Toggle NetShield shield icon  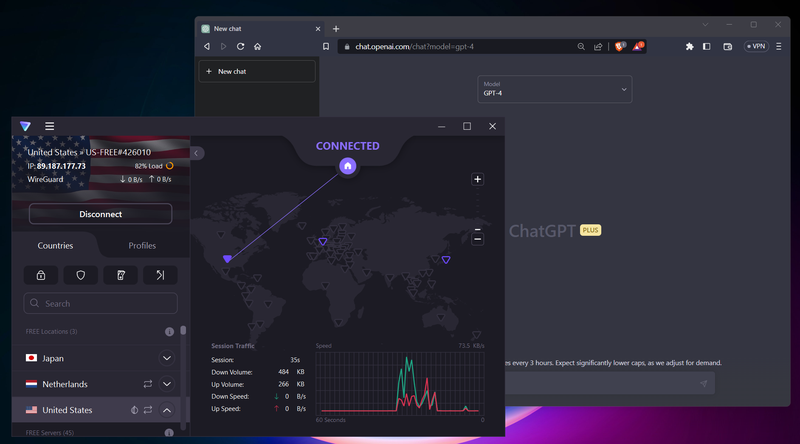click(81, 275)
